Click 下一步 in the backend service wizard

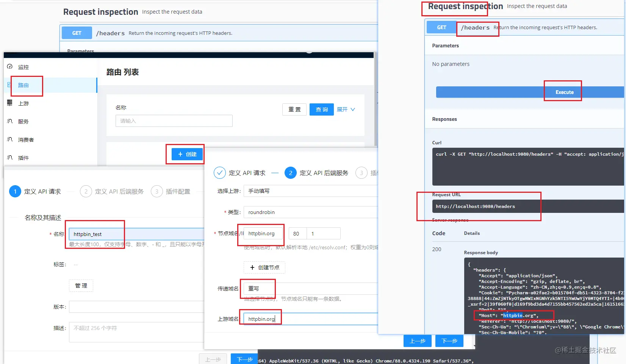[x=450, y=341]
